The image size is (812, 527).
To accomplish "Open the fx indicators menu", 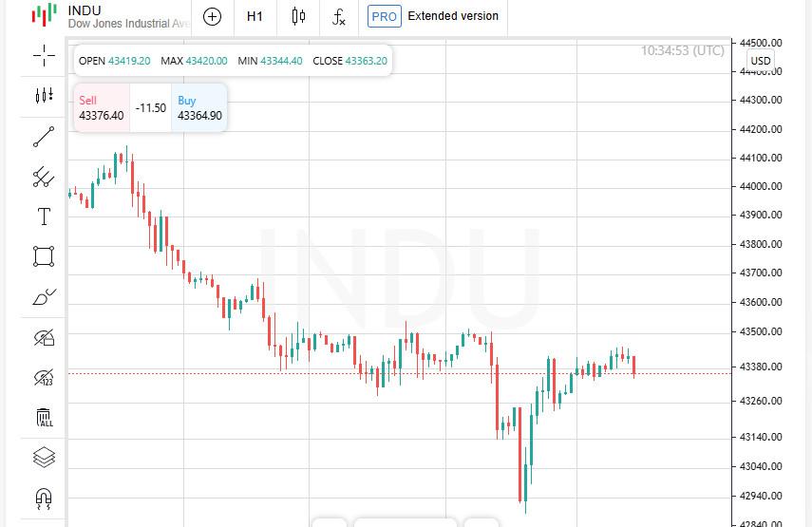I will [x=339, y=16].
